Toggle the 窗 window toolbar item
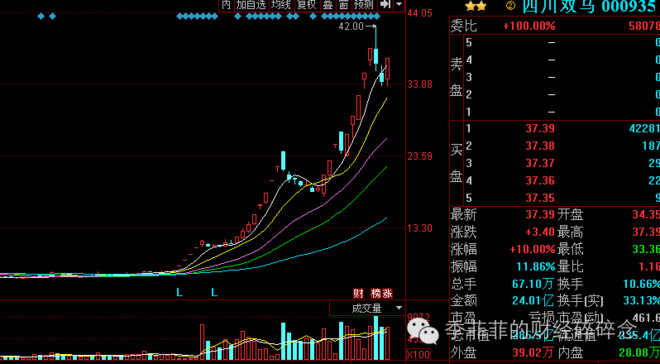 (x=343, y=5)
